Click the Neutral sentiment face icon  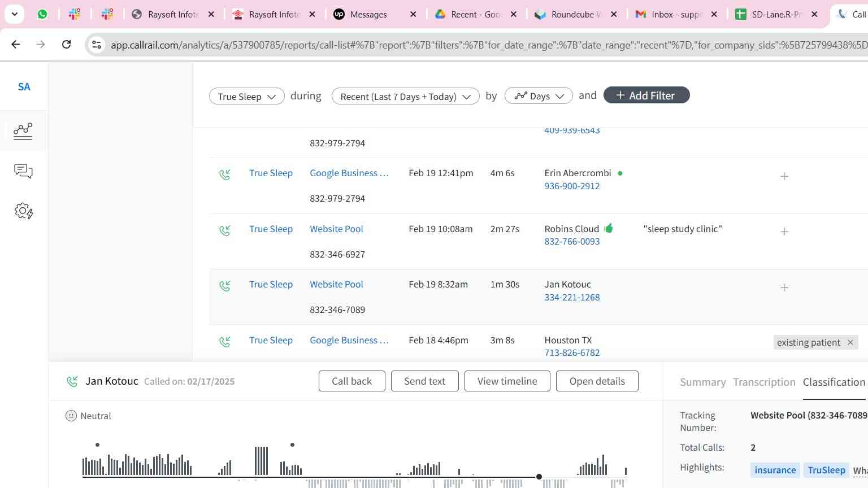71,416
